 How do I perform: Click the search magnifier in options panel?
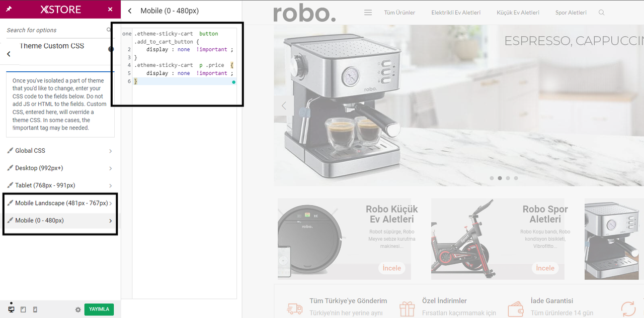tap(109, 30)
